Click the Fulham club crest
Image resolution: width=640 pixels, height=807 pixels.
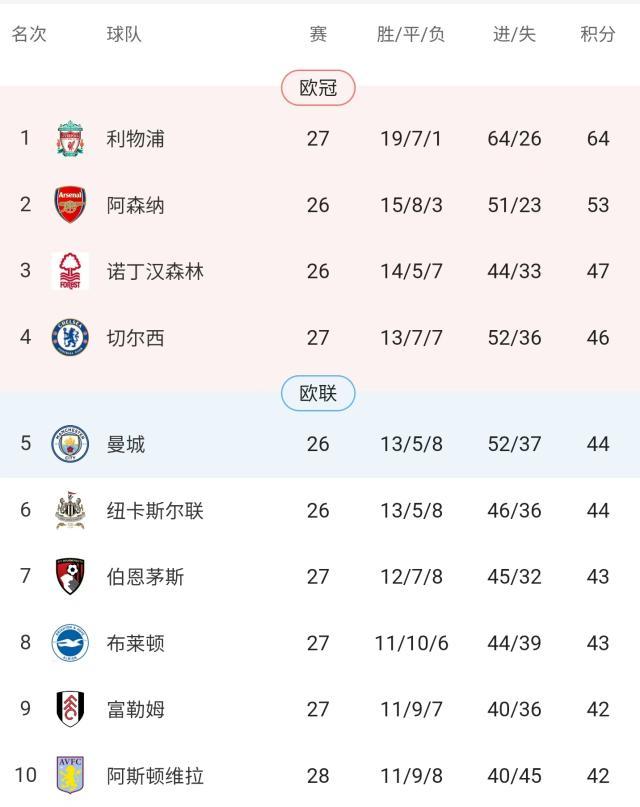click(x=68, y=708)
